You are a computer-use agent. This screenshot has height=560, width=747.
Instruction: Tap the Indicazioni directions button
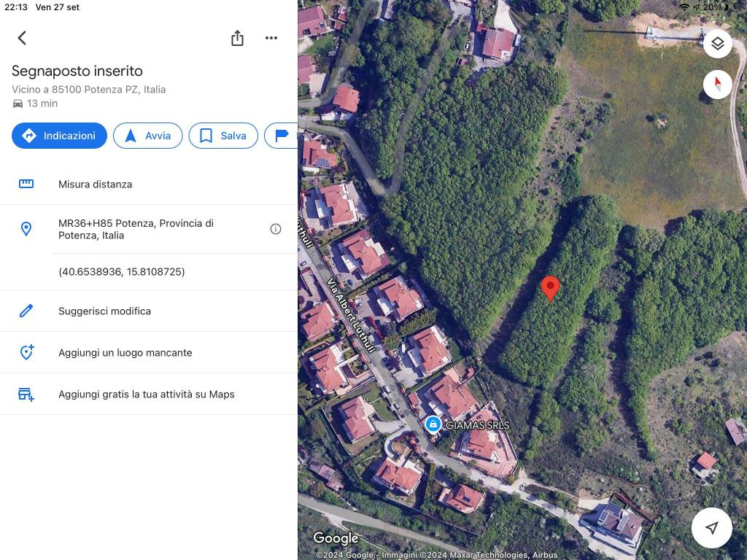[59, 136]
